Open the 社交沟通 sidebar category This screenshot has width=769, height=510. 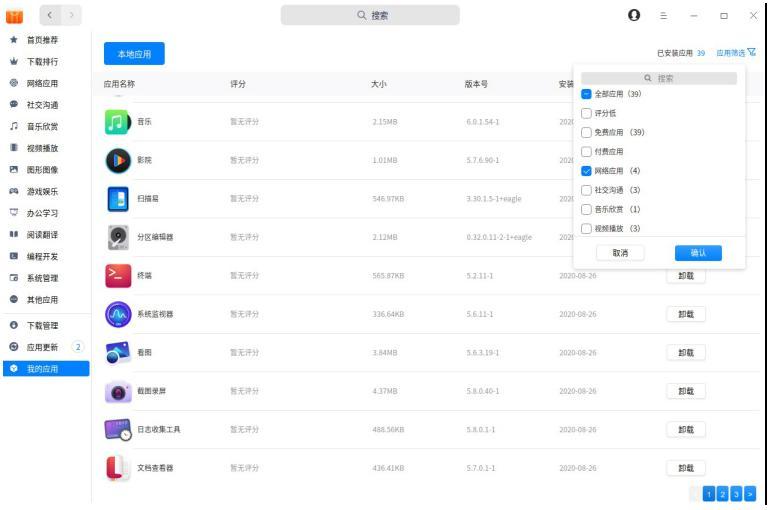pyautogui.click(x=42, y=104)
